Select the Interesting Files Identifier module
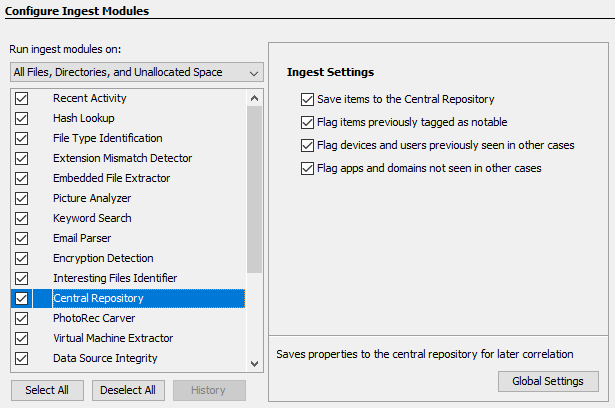 tap(115, 279)
